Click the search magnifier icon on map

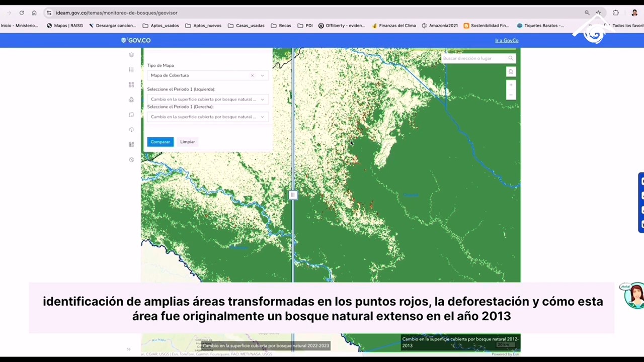click(511, 58)
